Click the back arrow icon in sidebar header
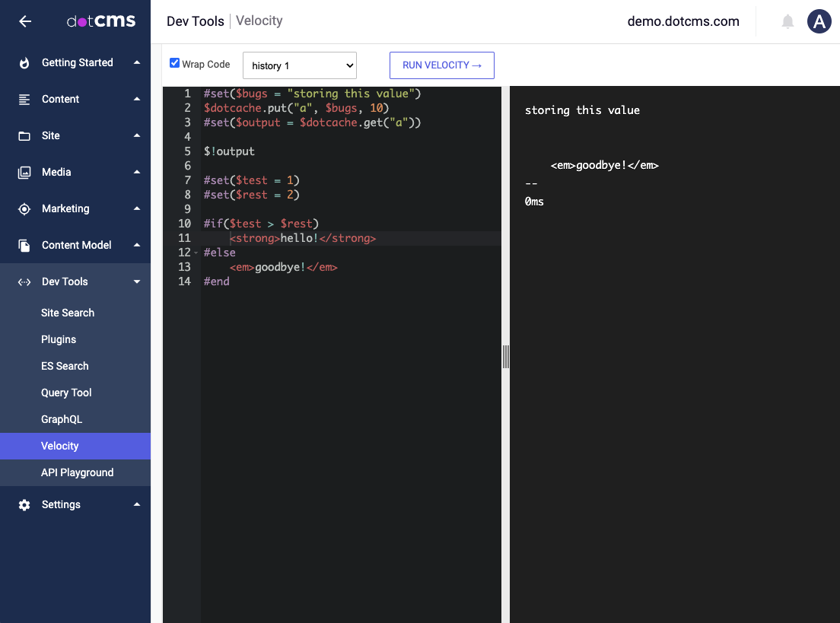The image size is (840, 623). click(x=25, y=21)
